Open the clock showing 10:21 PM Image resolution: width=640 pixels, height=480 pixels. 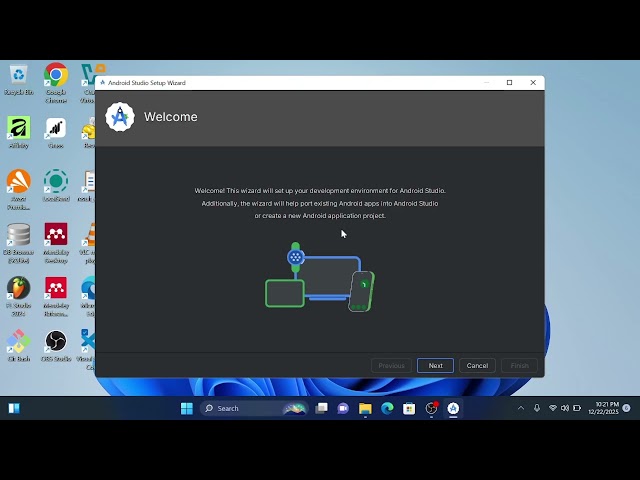[x=603, y=408]
